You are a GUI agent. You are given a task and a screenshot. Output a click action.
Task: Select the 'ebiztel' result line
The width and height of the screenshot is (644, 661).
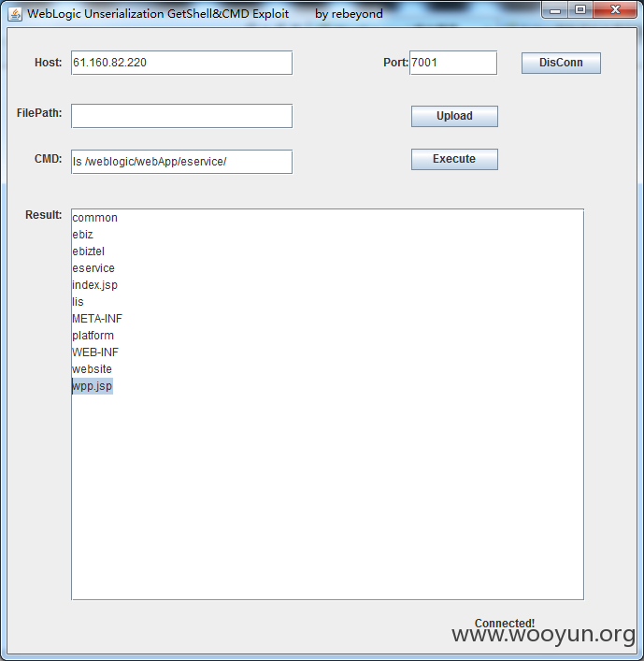click(x=88, y=251)
